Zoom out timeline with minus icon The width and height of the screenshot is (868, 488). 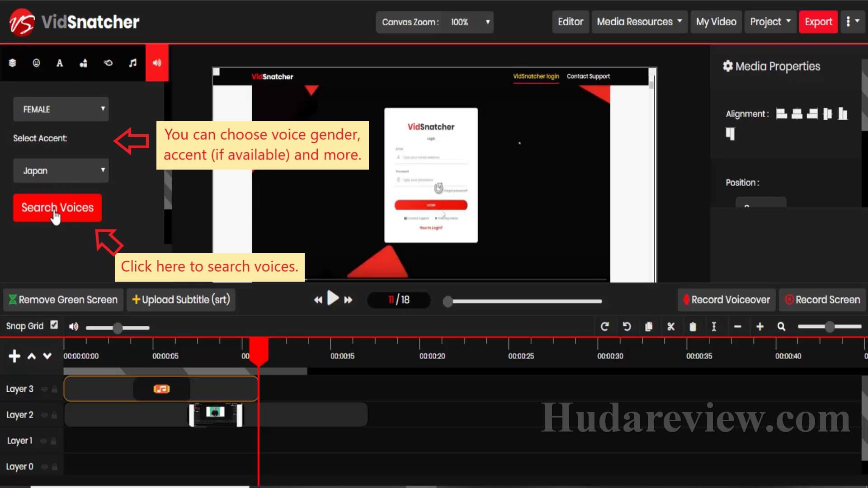738,326
